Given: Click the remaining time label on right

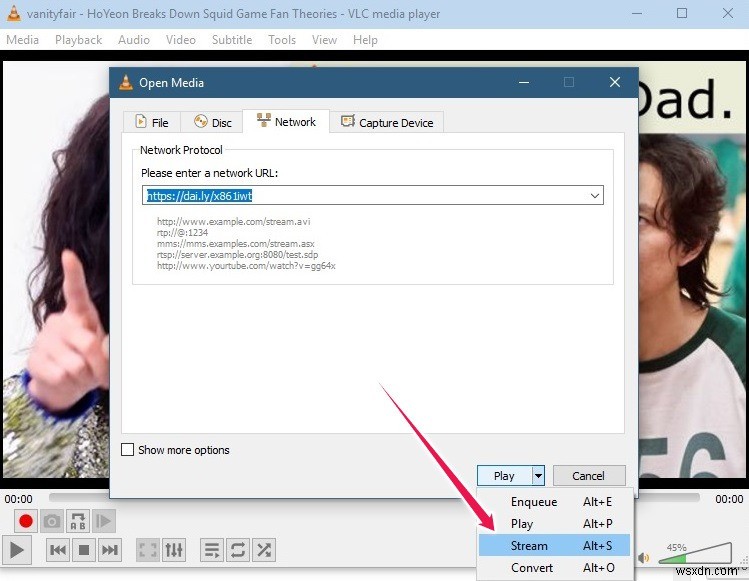Looking at the screenshot, I should pyautogui.click(x=729, y=499).
